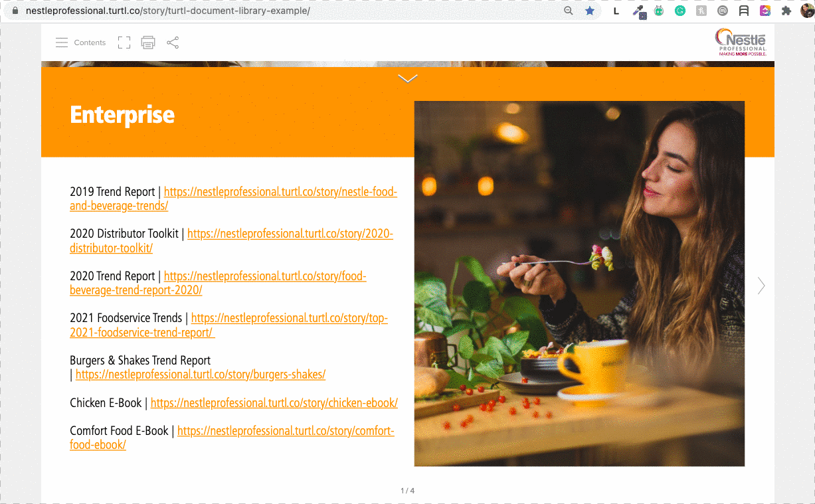Click the print icon

[x=148, y=42]
